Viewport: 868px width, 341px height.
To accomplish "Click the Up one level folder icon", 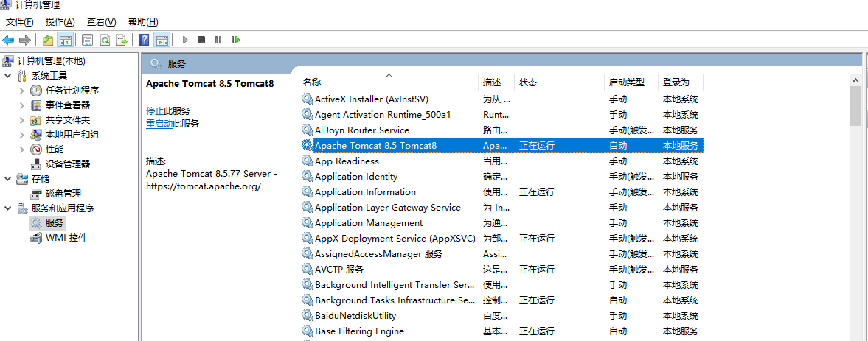I will coord(48,40).
